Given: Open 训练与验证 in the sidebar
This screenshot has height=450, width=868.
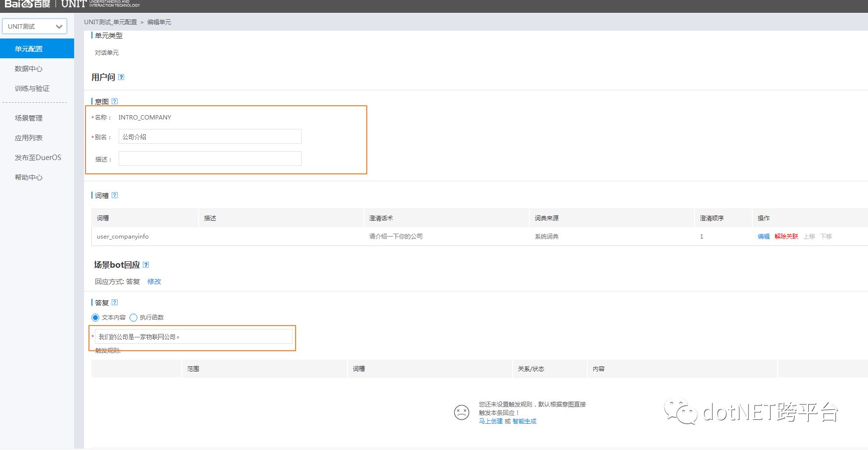Looking at the screenshot, I should 32,88.
